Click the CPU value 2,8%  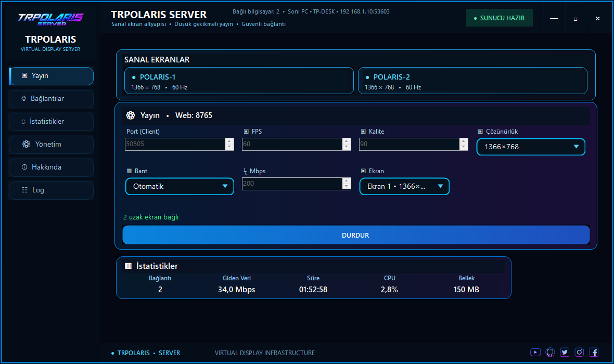(x=389, y=290)
